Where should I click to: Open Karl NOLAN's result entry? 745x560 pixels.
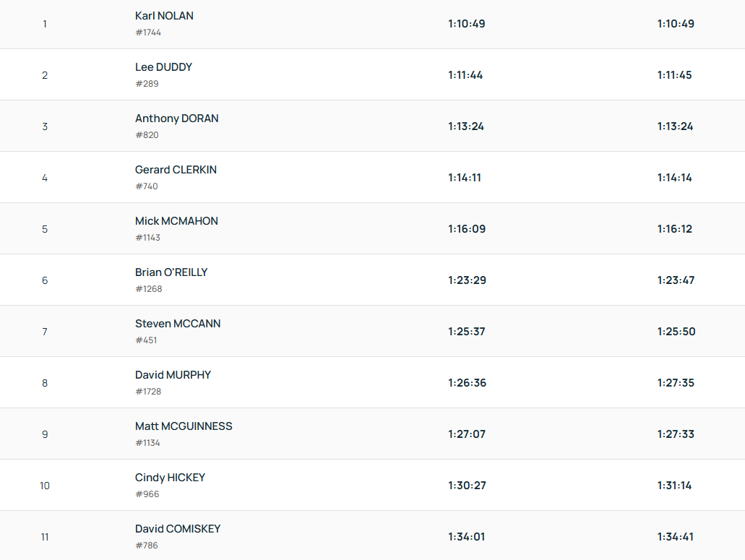164,16
